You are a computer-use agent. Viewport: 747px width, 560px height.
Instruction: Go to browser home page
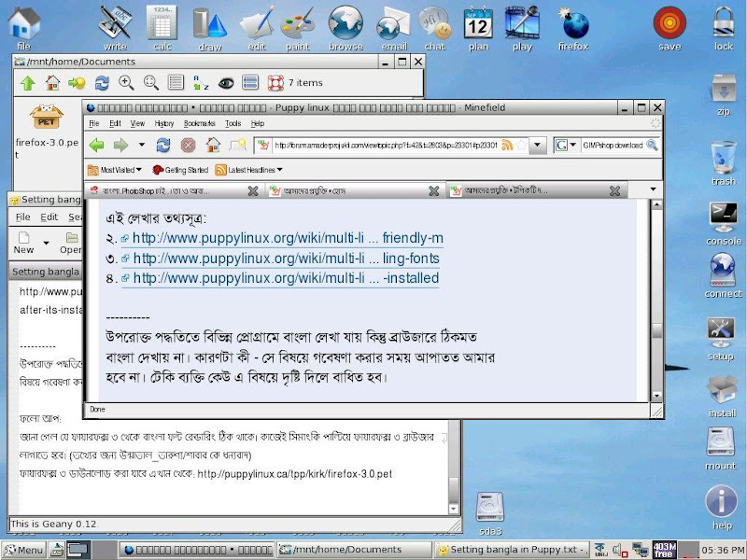(213, 145)
